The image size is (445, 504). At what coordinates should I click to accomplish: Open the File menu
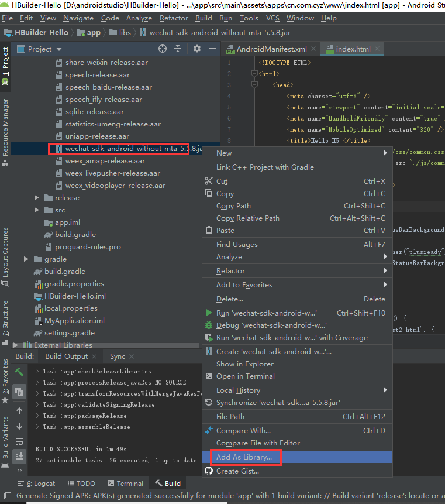(x=7, y=18)
